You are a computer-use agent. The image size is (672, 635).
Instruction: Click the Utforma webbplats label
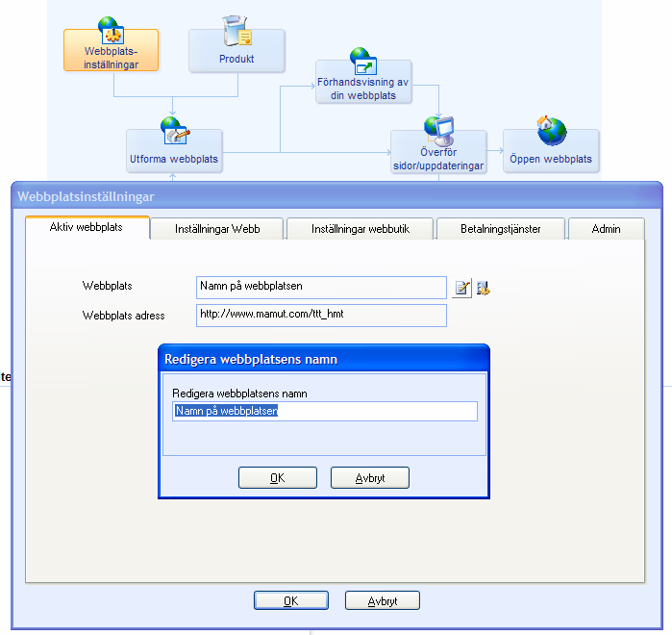[174, 159]
